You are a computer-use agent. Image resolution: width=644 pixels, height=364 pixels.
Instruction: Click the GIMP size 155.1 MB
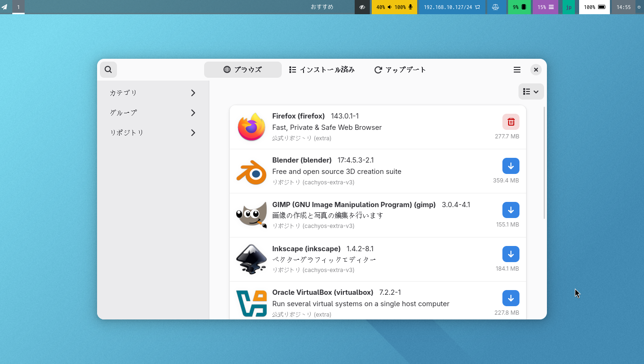(508, 225)
